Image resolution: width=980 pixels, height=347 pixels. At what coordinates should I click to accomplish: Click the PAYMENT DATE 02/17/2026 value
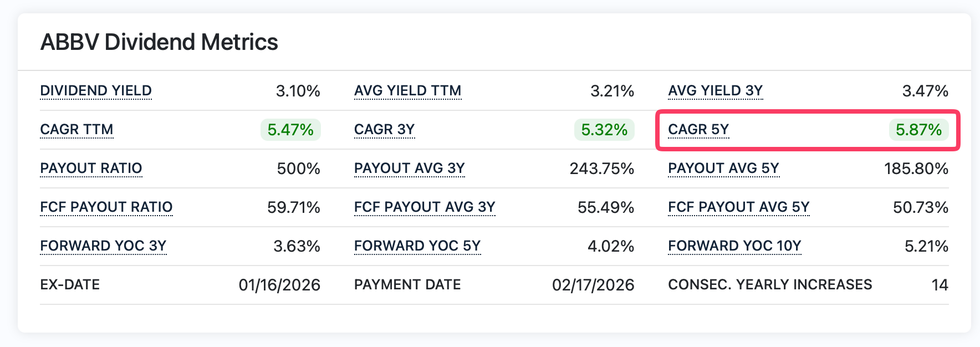(592, 285)
